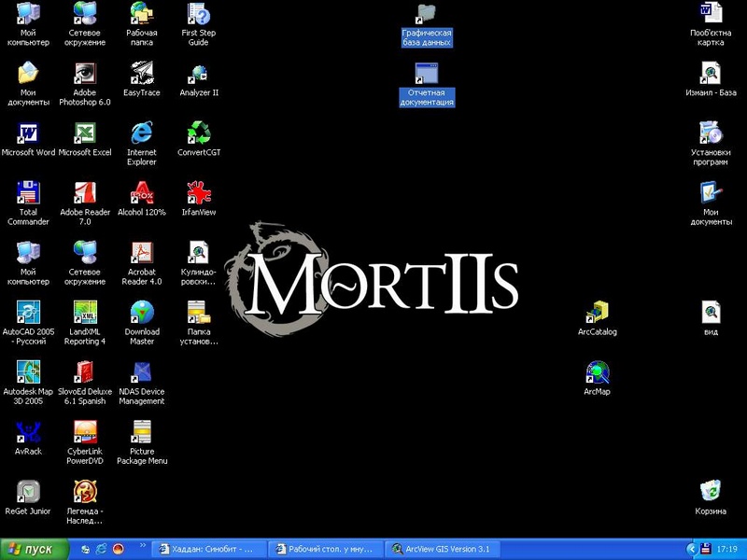
Task: Select the Alcohol 120% shortcut
Action: click(142, 199)
